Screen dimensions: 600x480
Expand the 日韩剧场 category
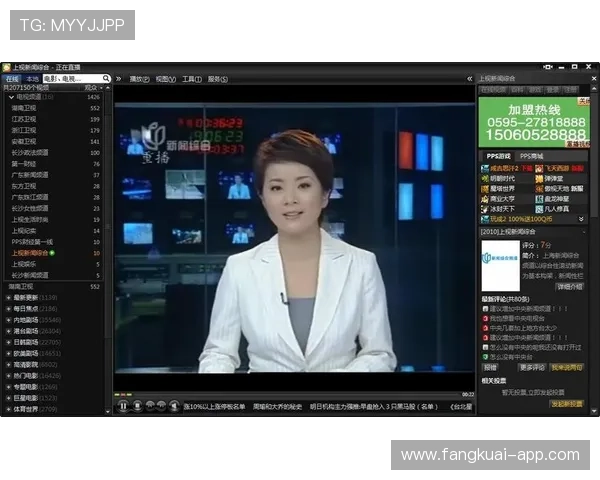(8, 342)
